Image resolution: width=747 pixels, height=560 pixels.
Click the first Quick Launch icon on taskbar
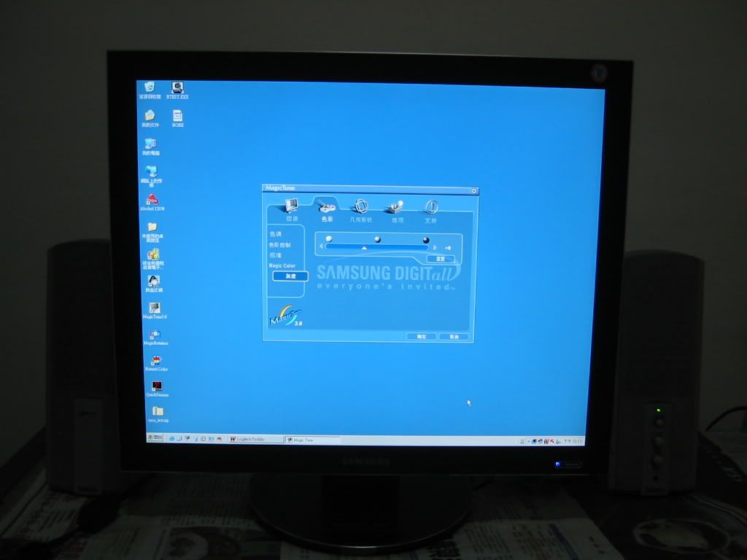(x=171, y=438)
